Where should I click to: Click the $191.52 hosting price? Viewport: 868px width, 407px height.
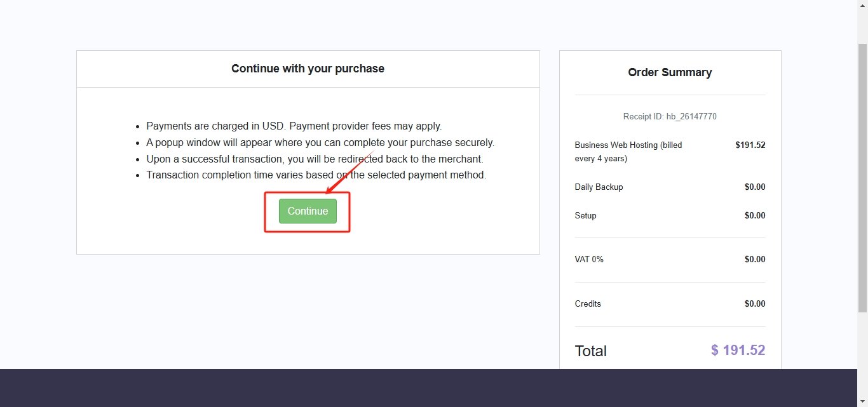click(x=750, y=145)
